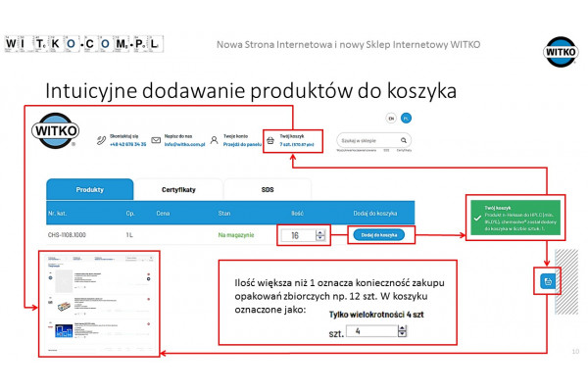
Task: Click the Na magazynie status text
Action: coord(236,235)
